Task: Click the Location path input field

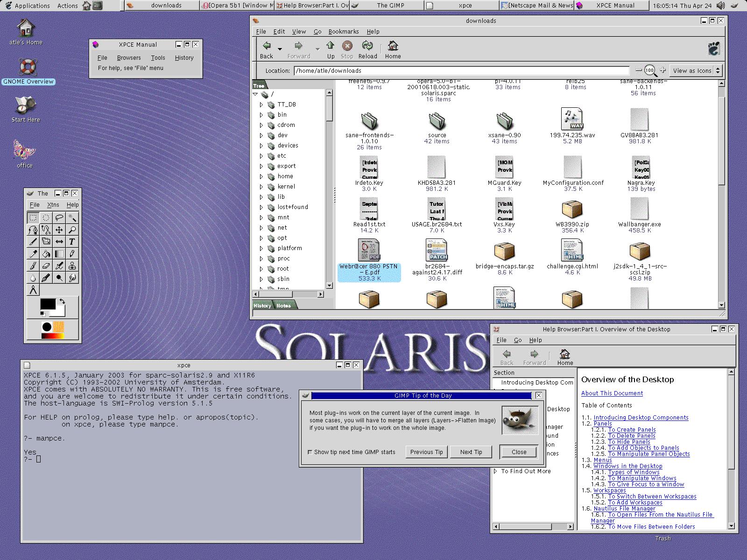Action: click(x=461, y=71)
